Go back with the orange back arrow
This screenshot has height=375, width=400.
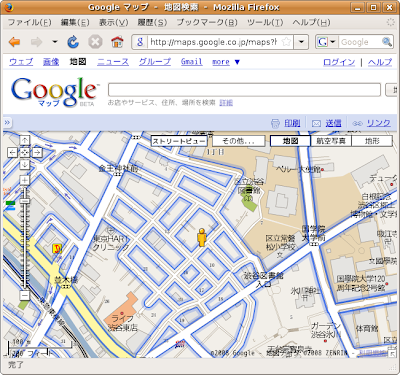pyautogui.click(x=15, y=42)
